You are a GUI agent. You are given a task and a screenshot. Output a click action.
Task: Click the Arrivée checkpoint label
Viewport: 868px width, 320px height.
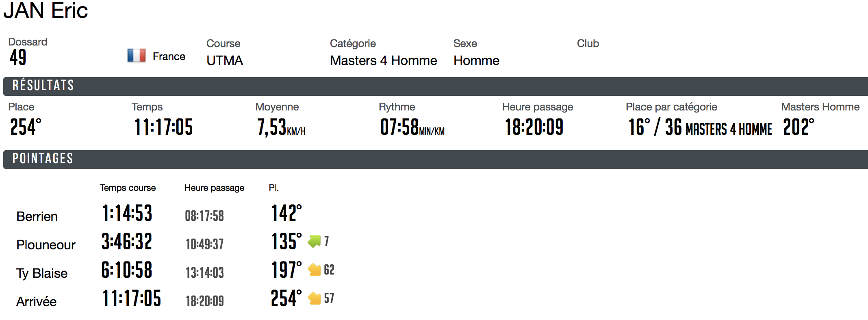click(36, 302)
